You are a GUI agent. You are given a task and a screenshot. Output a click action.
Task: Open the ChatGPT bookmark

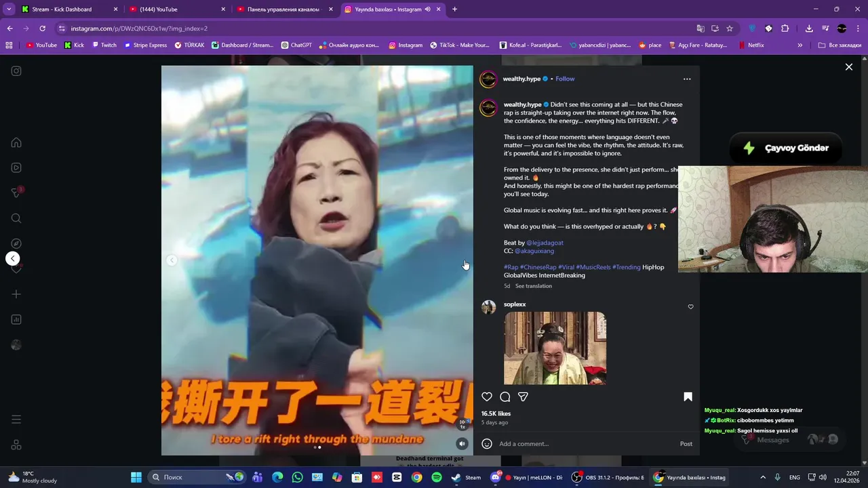tap(296, 45)
